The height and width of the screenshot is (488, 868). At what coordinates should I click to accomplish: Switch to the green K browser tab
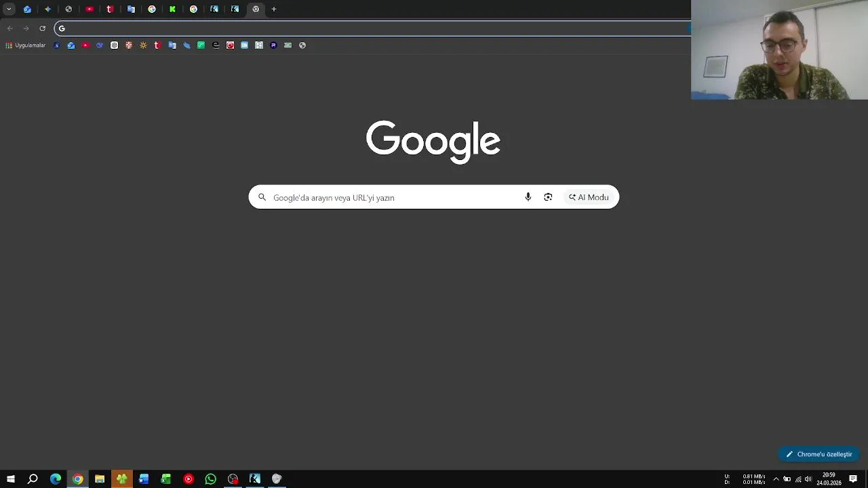172,9
